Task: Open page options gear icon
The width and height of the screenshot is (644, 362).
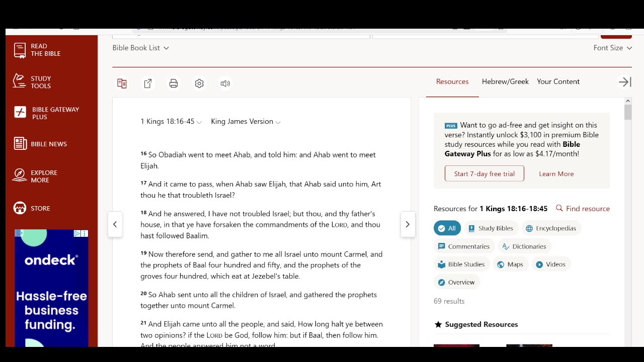Action: coord(199,83)
